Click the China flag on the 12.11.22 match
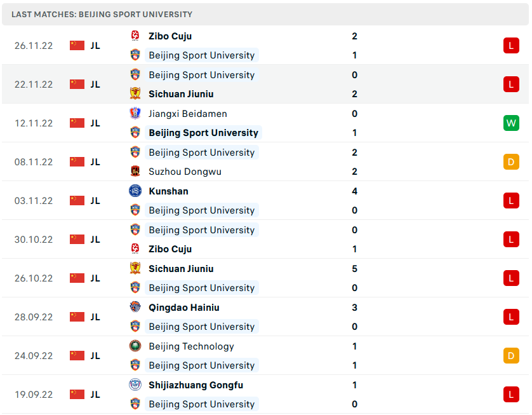The width and height of the screenshot is (532, 415). tap(77, 123)
